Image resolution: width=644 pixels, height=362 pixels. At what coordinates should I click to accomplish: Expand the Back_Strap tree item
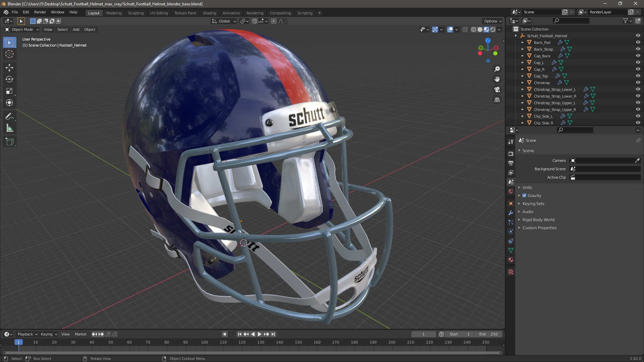tap(522, 49)
